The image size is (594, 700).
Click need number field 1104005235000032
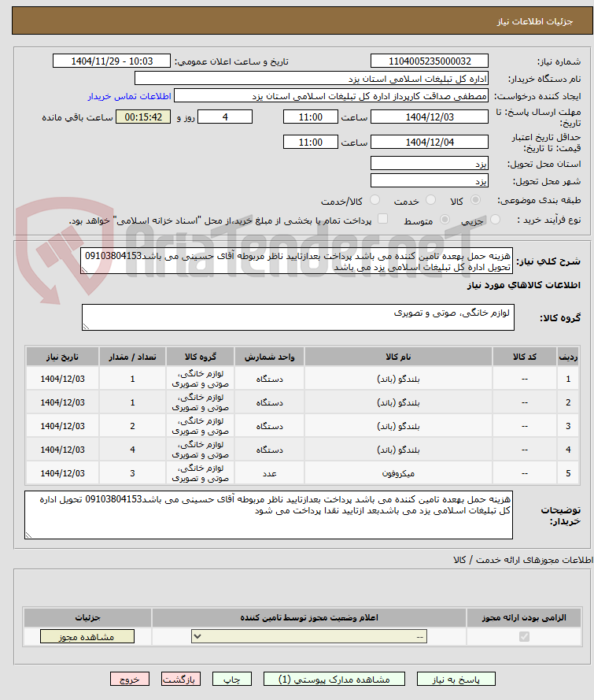pyautogui.click(x=430, y=61)
